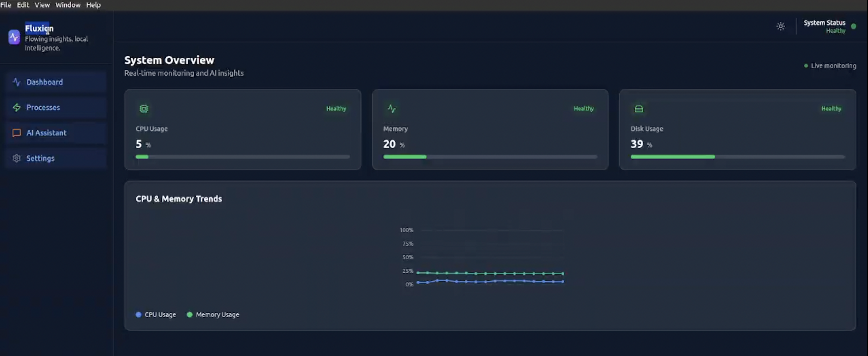Viewport: 868px width, 356px height.
Task: Open the Window menu
Action: coord(68,5)
